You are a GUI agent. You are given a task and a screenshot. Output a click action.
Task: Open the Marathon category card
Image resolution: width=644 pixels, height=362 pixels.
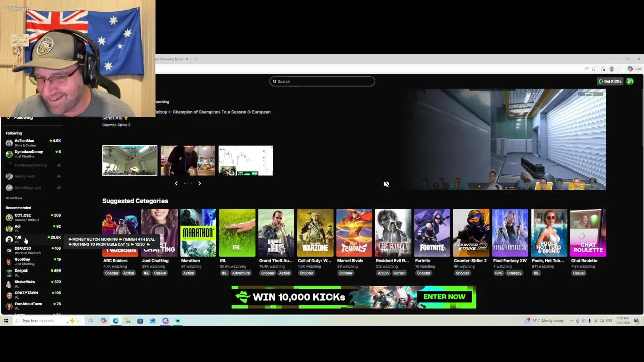coord(198,233)
